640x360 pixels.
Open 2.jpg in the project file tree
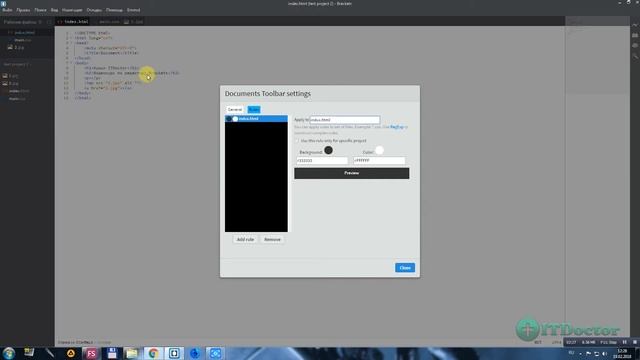click(x=13, y=83)
